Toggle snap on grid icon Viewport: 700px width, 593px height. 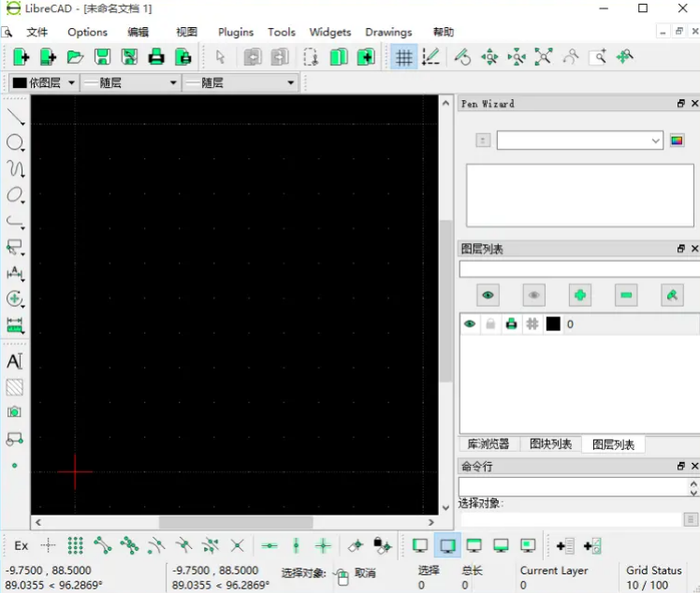(75, 545)
